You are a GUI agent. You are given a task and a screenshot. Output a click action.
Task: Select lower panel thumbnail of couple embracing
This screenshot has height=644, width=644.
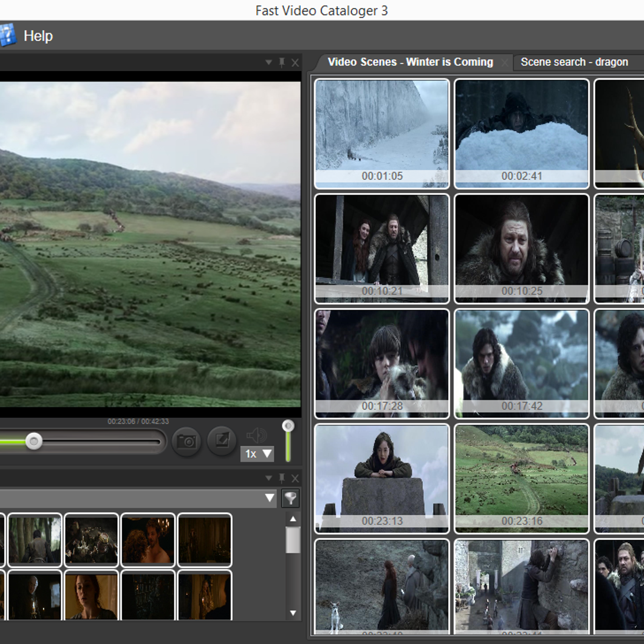click(x=148, y=540)
